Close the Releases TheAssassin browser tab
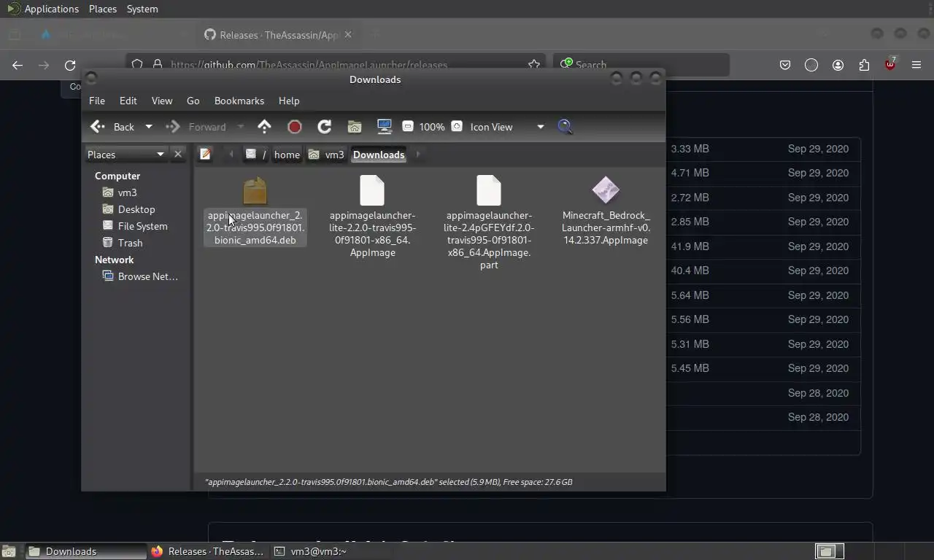The height and width of the screenshot is (560, 934). [x=348, y=34]
